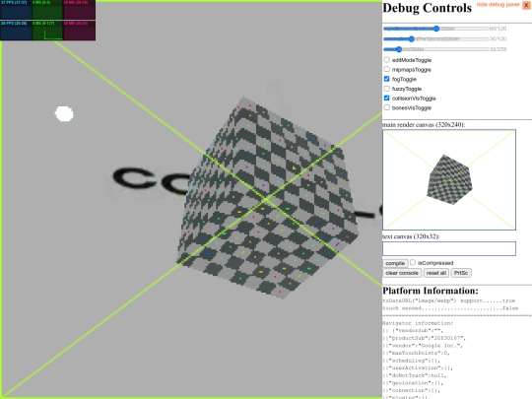Image resolution: width=532 pixels, height=399 pixels.
Task: Close the debug panel with orange X
Action: pos(526,5)
